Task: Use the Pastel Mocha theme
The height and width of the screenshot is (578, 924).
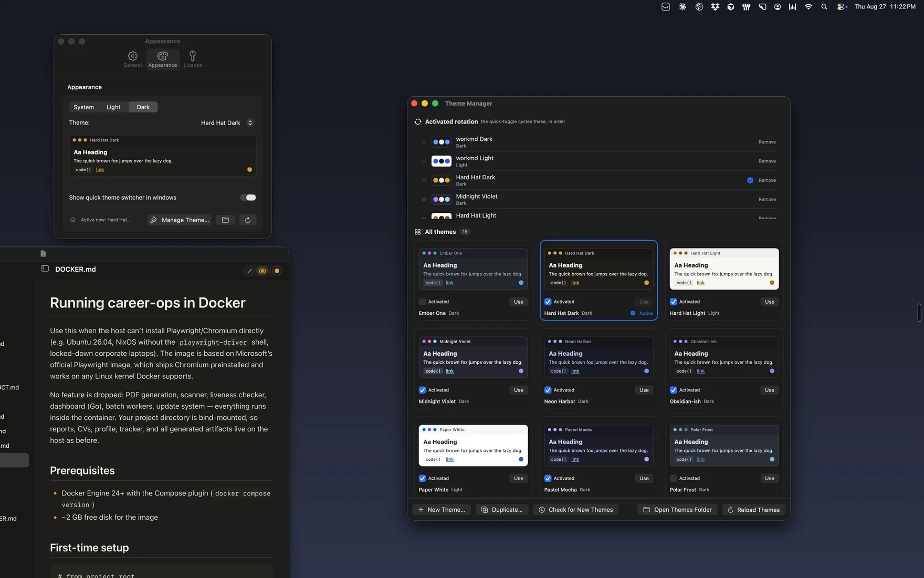Action: click(644, 478)
